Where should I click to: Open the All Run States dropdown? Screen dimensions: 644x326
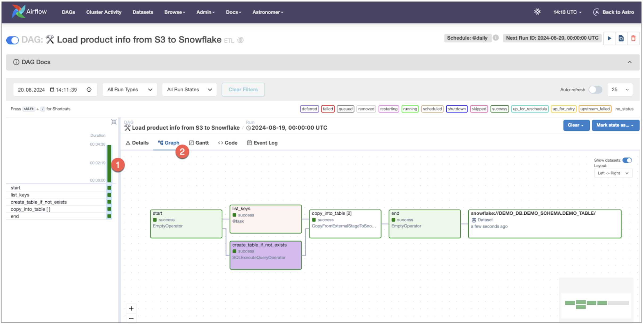pyautogui.click(x=189, y=89)
